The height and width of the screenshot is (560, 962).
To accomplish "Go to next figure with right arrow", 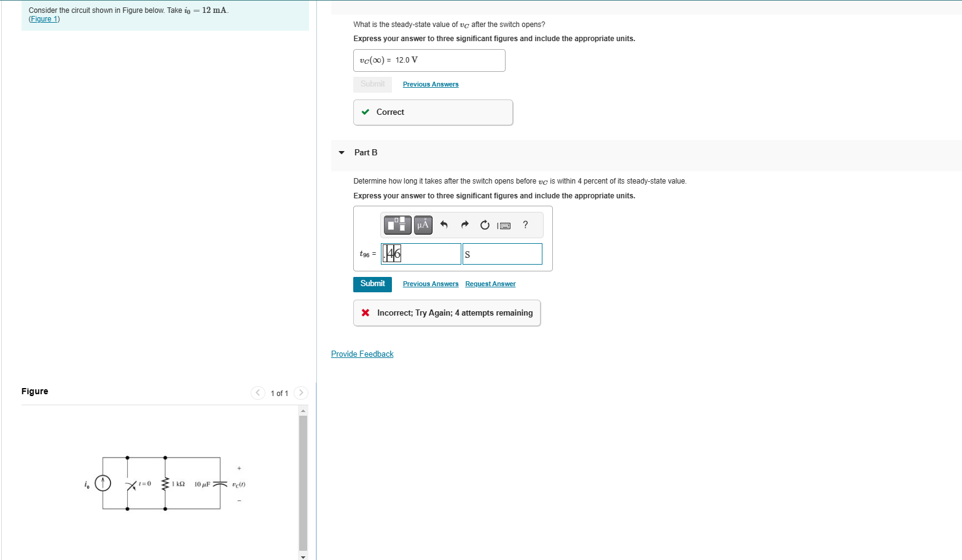I will pyautogui.click(x=301, y=392).
